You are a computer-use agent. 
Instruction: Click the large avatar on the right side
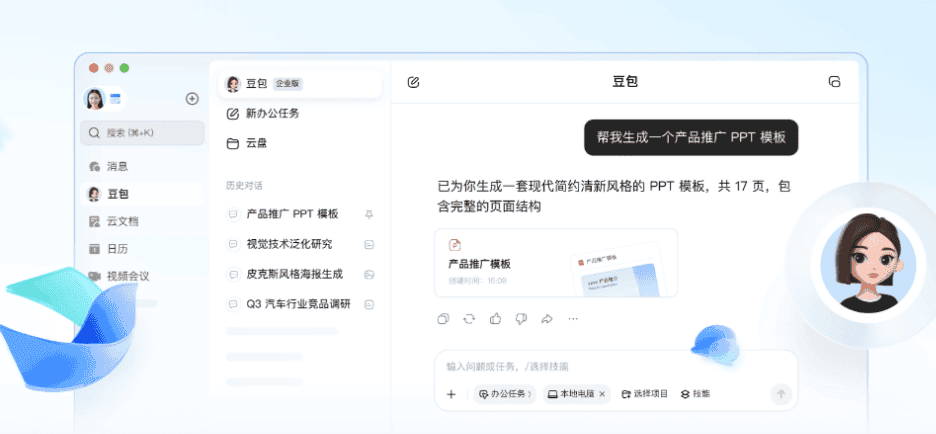[x=867, y=263]
